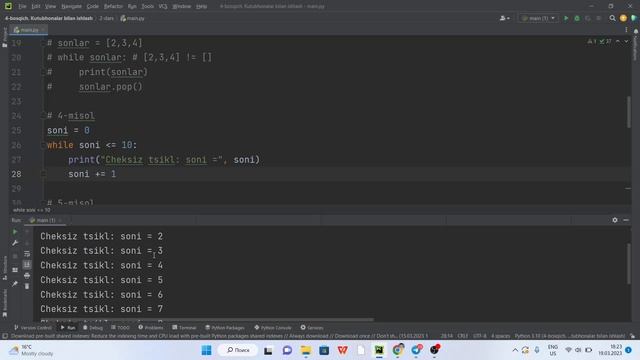640x360 pixels.
Task: Run the main configuration with green play icon
Action: (566, 18)
